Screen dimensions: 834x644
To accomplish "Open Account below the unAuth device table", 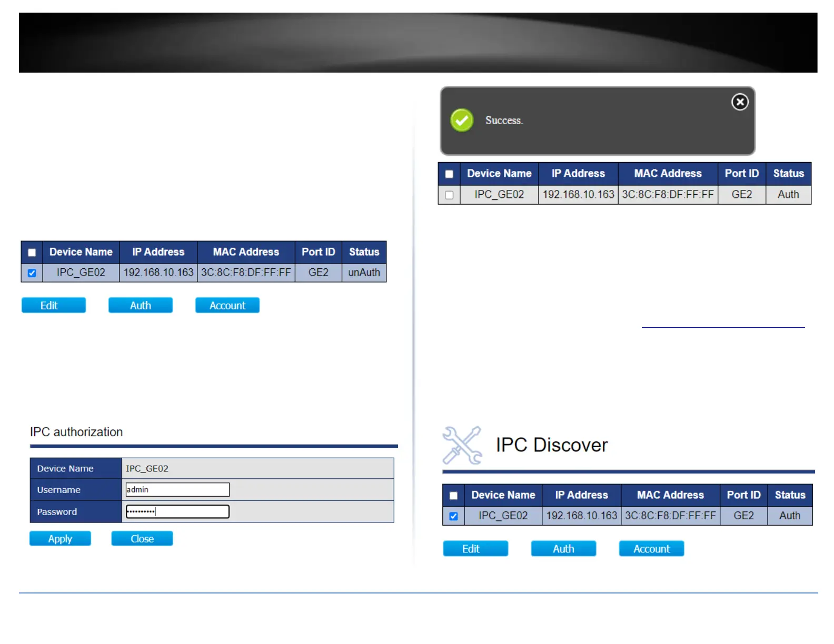I will point(227,305).
